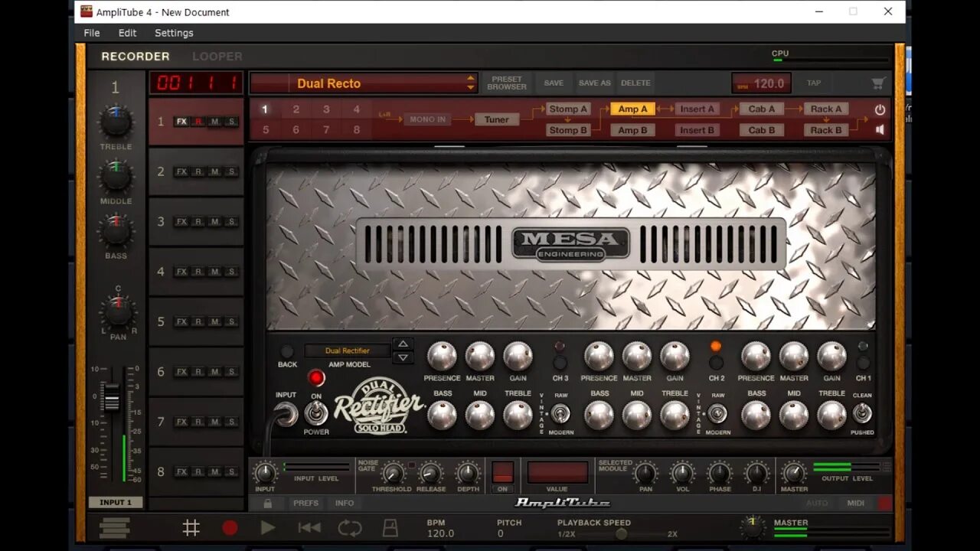Open the Tuner
The width and height of the screenshot is (980, 551).
(496, 119)
